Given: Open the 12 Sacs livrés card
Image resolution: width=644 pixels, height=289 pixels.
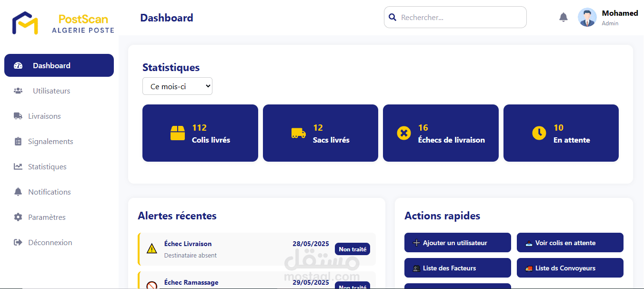Looking at the screenshot, I should [321, 133].
